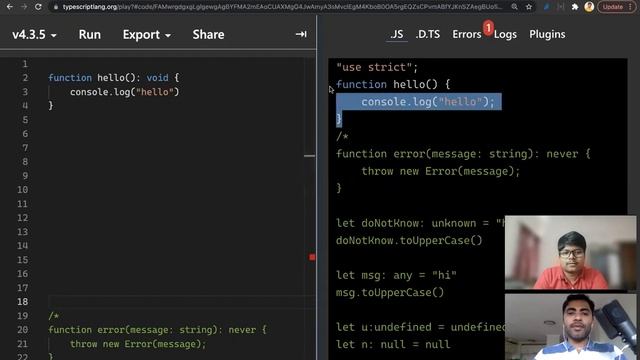The image size is (640, 360).
Task: Reload the page with the refresh icon
Action: click(x=38, y=7)
